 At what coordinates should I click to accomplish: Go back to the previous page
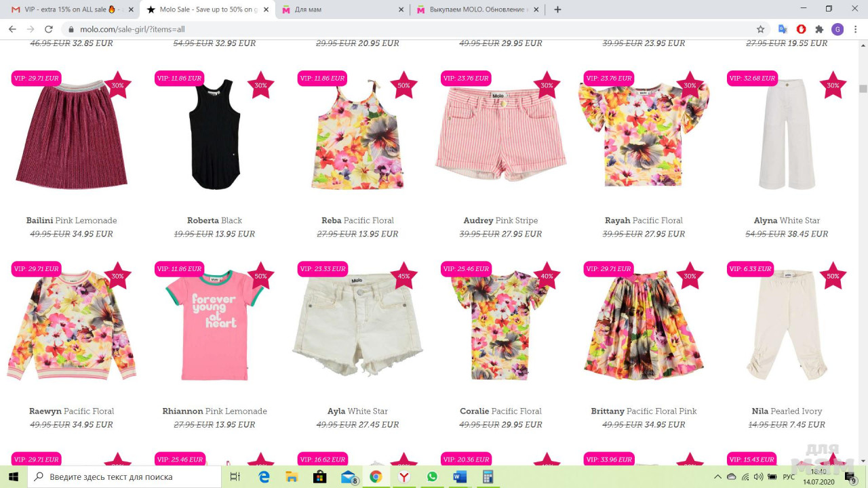click(12, 29)
